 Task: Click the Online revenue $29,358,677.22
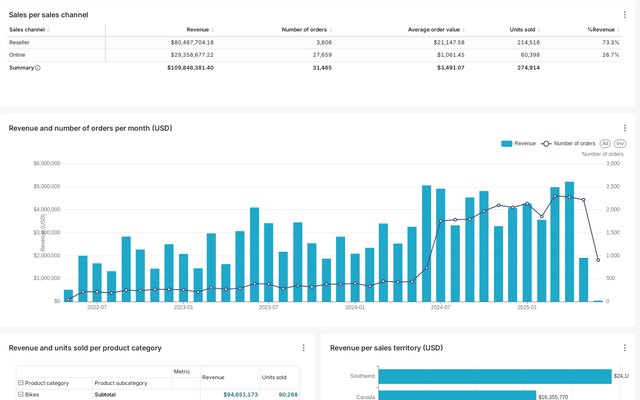point(192,55)
